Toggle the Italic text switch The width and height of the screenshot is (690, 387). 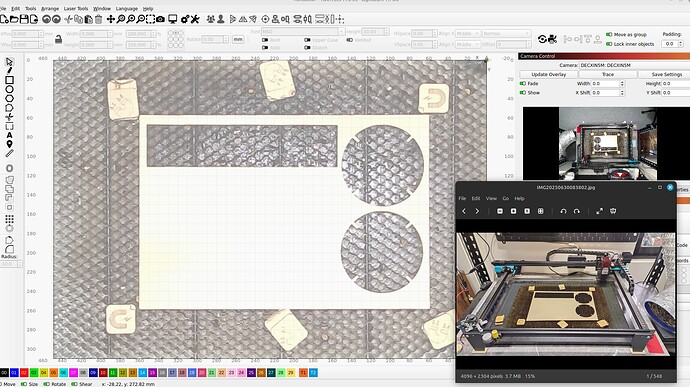click(265, 48)
